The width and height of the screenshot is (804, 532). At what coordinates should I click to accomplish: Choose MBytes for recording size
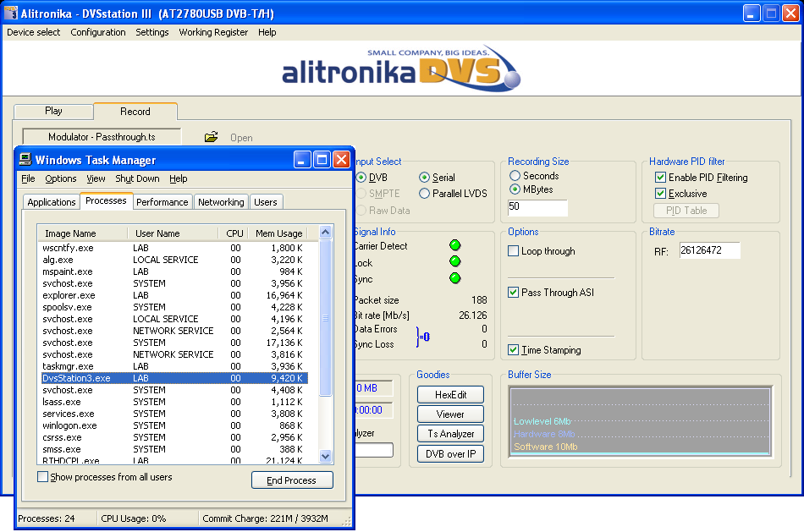(515, 189)
